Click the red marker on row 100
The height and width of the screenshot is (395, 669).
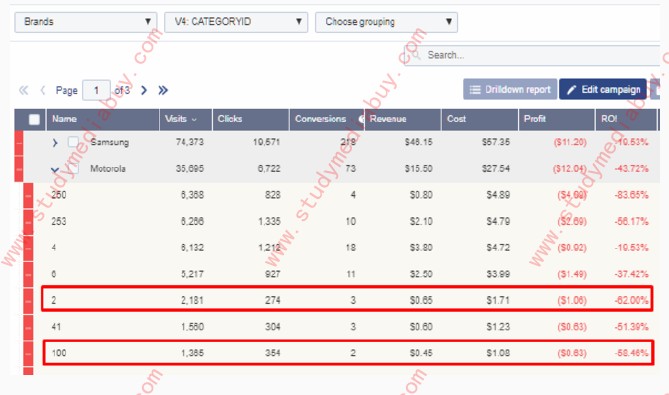point(28,353)
